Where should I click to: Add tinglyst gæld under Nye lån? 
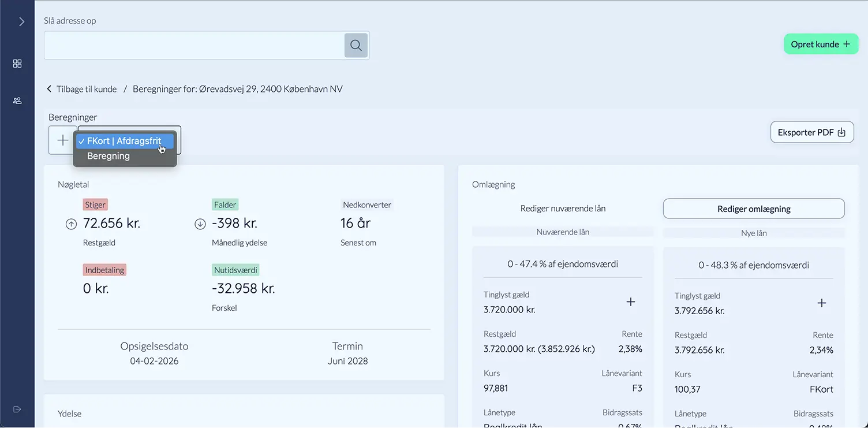pos(822,303)
